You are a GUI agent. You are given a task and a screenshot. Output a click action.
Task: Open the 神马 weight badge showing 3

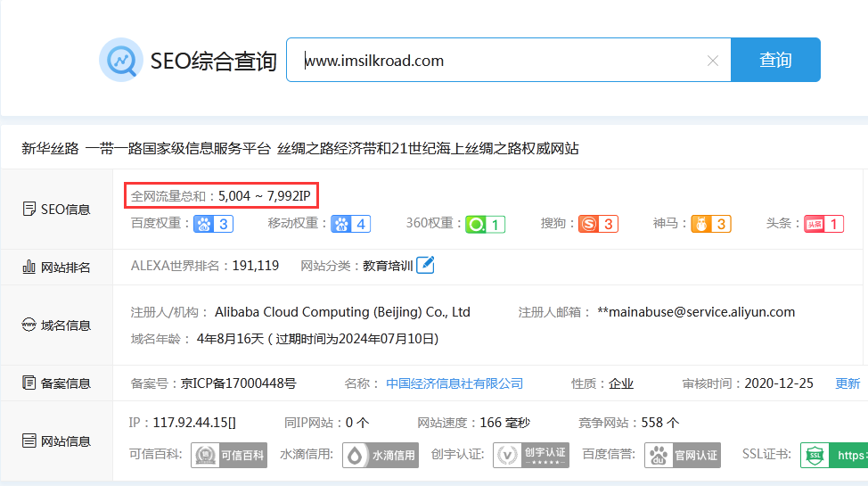pyautogui.click(x=711, y=224)
